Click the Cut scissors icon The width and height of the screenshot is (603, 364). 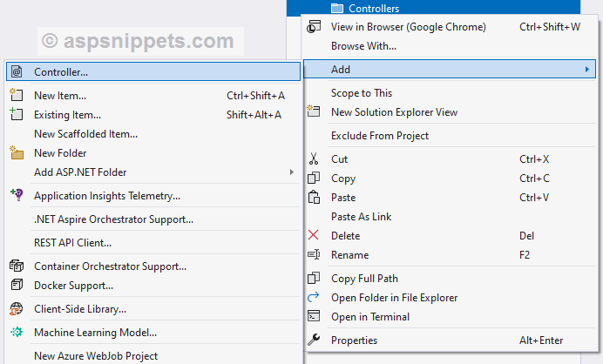314,158
